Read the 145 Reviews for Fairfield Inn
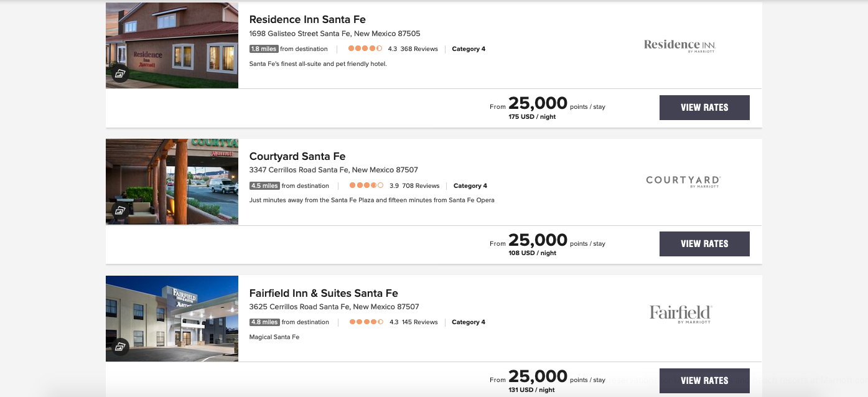The width and height of the screenshot is (868, 397). pos(419,322)
